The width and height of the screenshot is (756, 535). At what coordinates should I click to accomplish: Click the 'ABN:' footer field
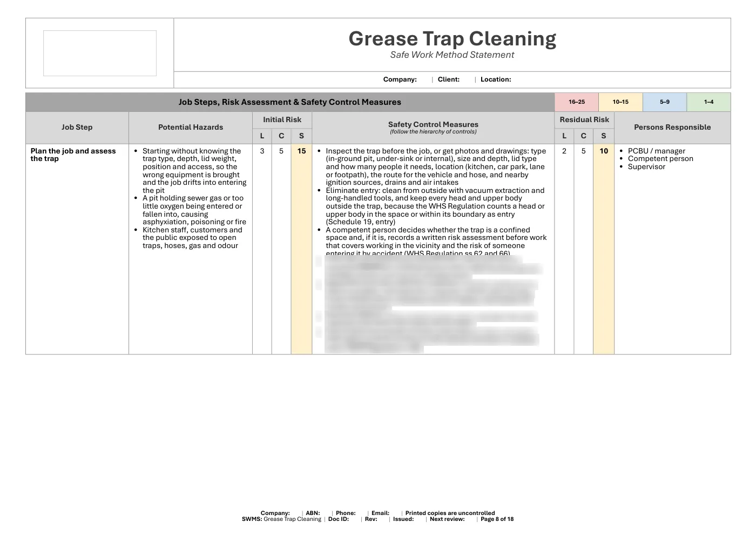pyautogui.click(x=313, y=513)
